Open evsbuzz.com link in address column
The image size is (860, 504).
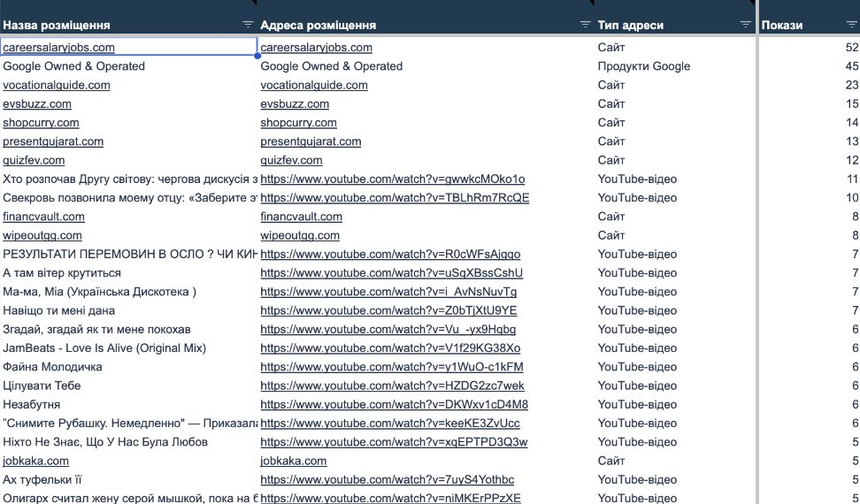[296, 103]
